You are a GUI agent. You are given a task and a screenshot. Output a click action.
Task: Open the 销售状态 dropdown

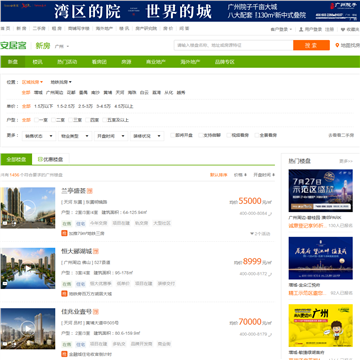[39, 136]
